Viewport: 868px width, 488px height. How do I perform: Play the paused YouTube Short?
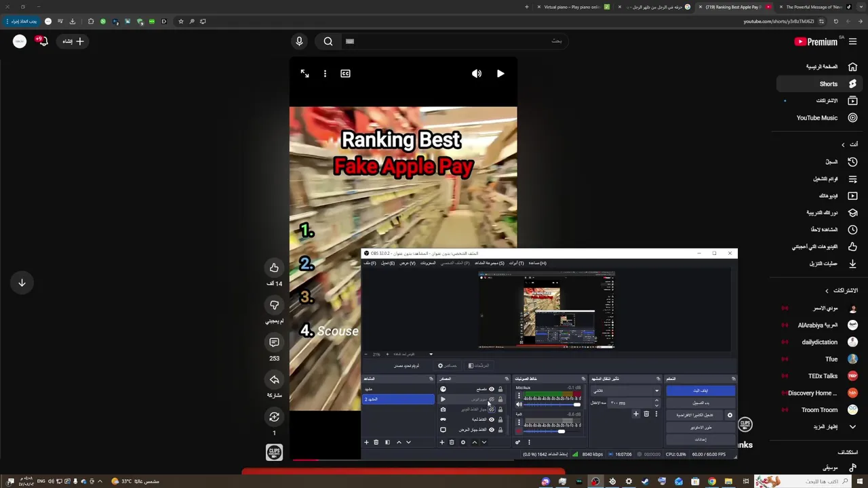[x=500, y=73]
